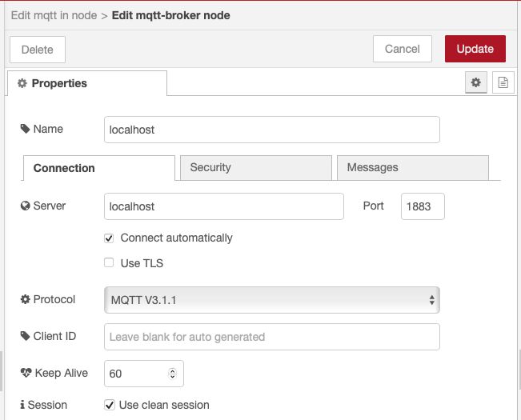This screenshot has width=521, height=420.
Task: Click the Delete button
Action: pyautogui.click(x=38, y=50)
